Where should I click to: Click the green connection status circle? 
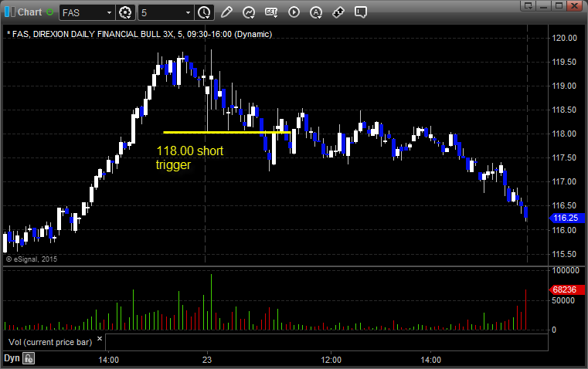pos(49,12)
